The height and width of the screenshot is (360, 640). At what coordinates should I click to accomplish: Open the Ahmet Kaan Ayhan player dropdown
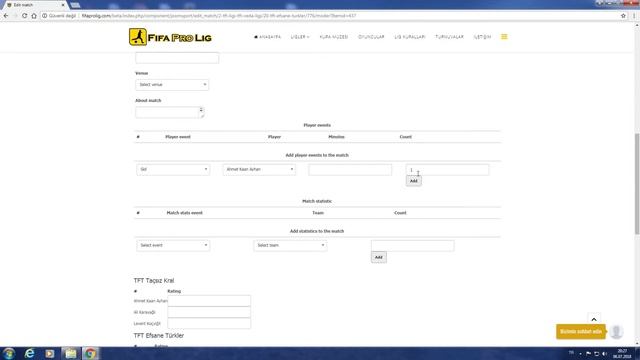point(259,169)
